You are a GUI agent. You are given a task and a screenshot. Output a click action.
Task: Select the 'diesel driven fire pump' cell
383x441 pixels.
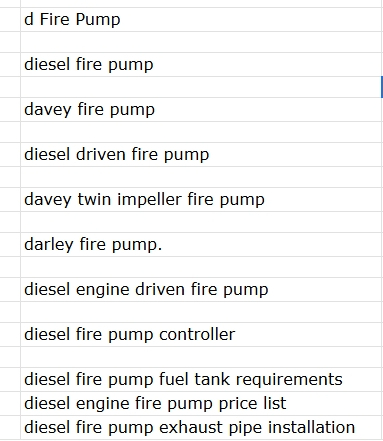click(x=201, y=155)
